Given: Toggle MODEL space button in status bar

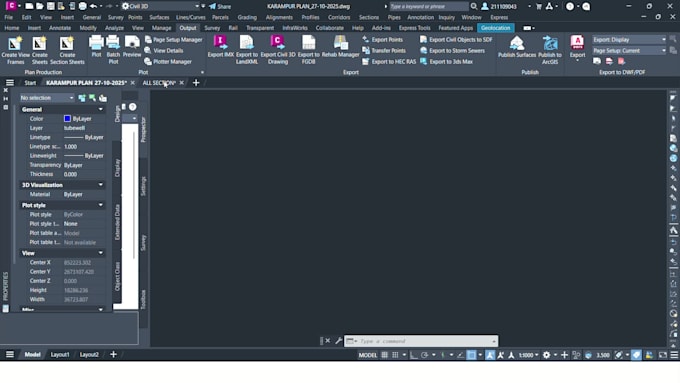Looking at the screenshot, I should [x=368, y=355].
